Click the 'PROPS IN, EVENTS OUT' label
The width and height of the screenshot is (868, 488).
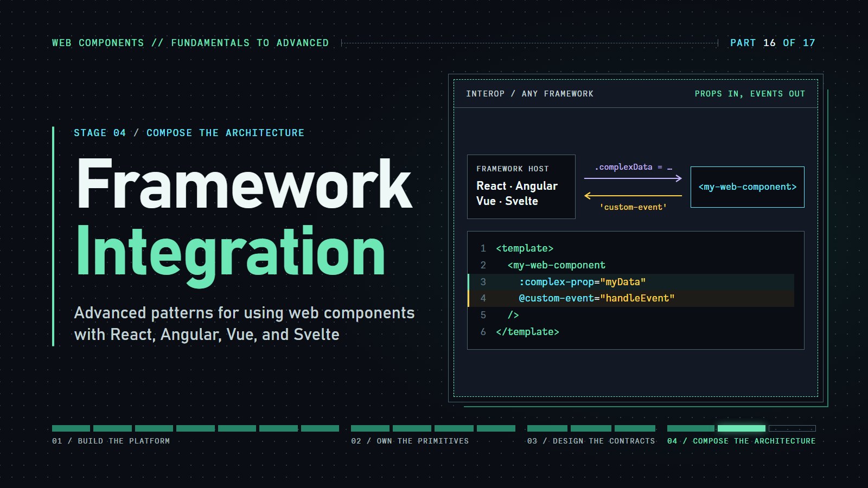[750, 94]
